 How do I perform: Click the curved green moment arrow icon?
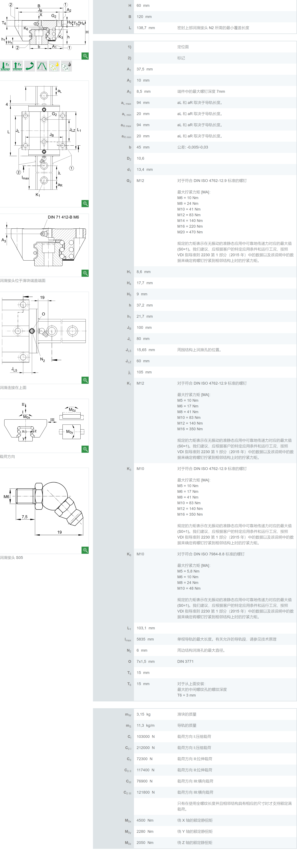(30, 66)
